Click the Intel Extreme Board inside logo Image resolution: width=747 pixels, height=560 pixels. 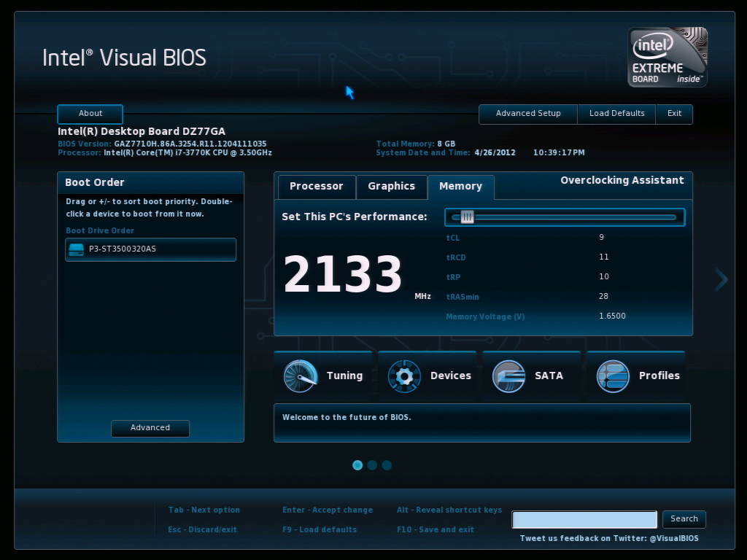pyautogui.click(x=667, y=57)
